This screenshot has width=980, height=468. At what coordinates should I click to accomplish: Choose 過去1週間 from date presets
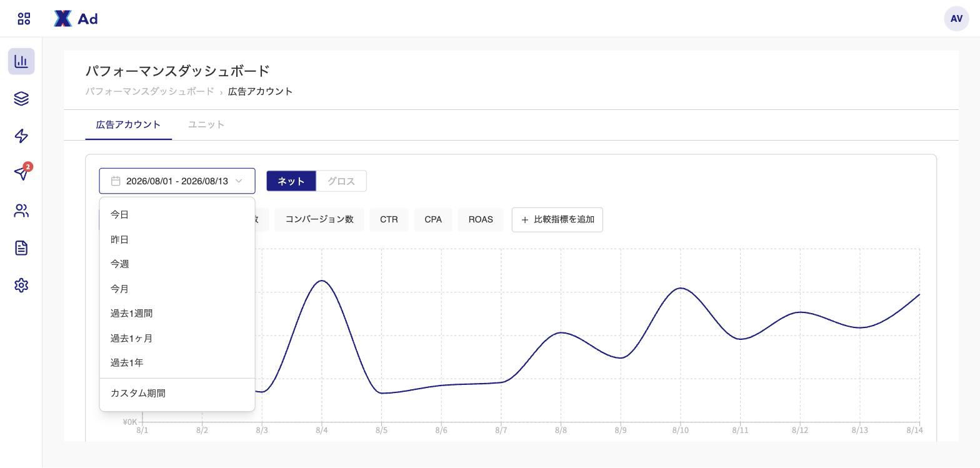tap(177, 313)
